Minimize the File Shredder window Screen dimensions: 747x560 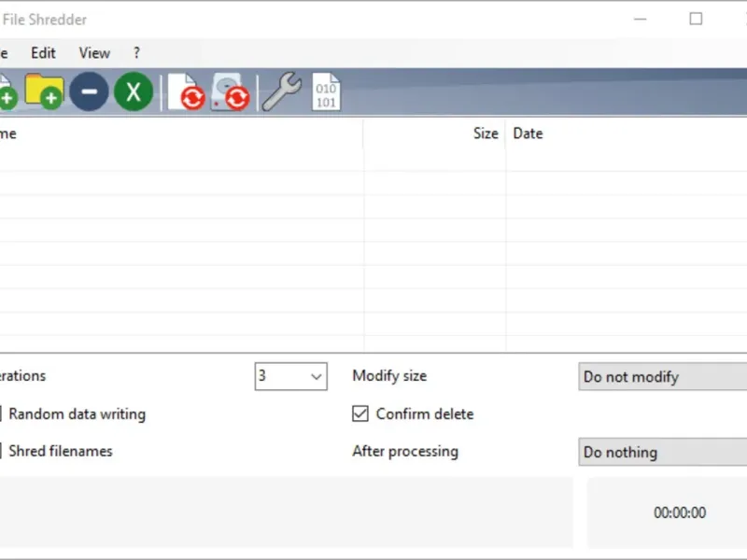pyautogui.click(x=641, y=19)
